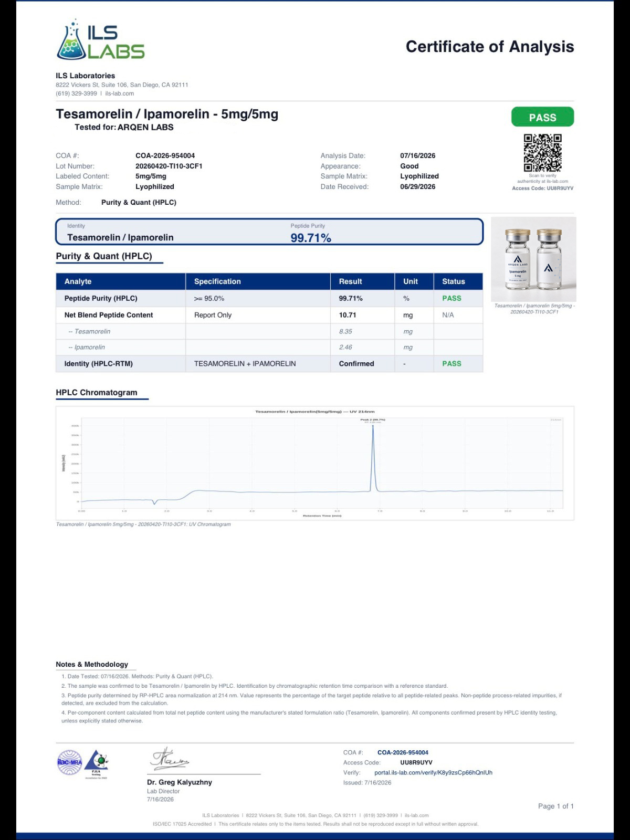Click the PJLA accreditation triangle logo
630x840 pixels.
pos(96,764)
